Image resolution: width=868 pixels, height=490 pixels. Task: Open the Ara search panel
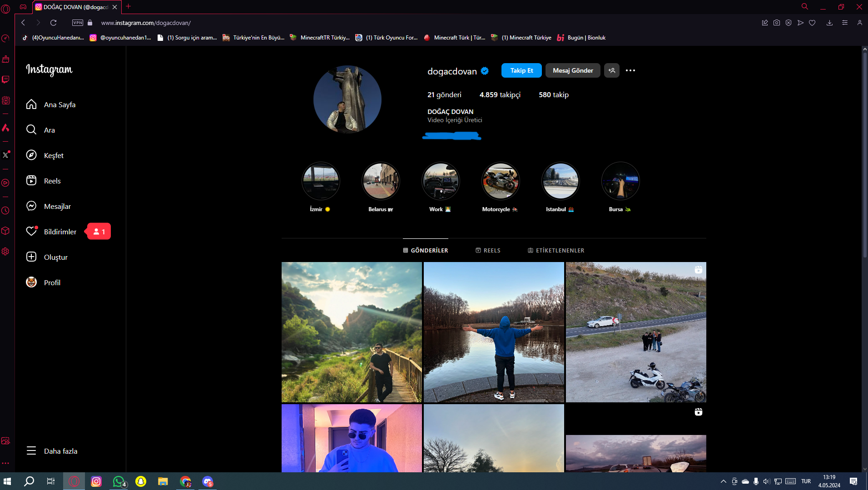pyautogui.click(x=40, y=130)
